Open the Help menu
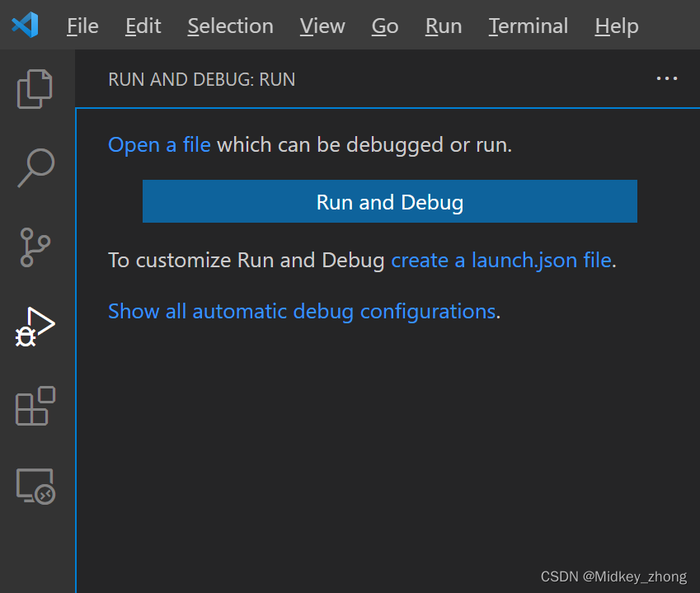Screen dimensions: 700x593 coord(616,26)
